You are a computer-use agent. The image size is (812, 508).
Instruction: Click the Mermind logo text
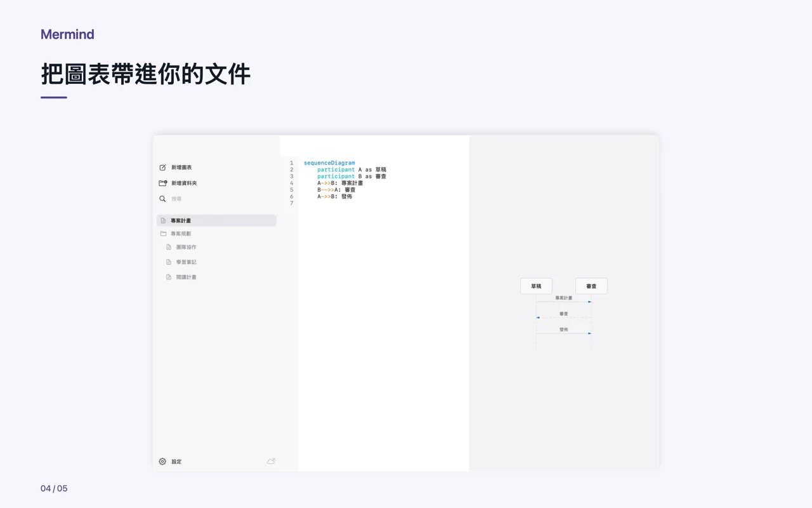(67, 34)
